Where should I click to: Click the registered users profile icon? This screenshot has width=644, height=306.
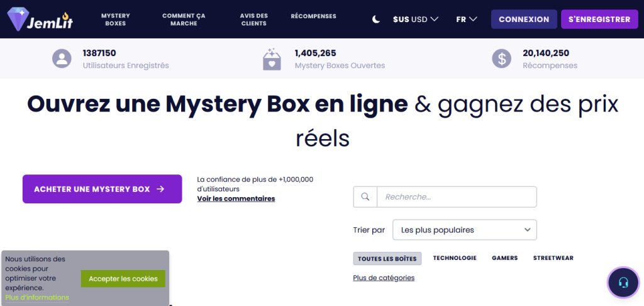(62, 59)
